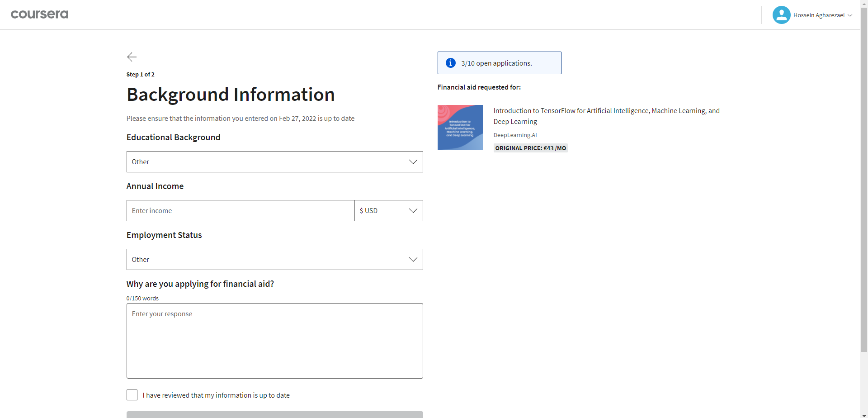Image resolution: width=868 pixels, height=418 pixels.
Task: Open the USD currency dropdown
Action: pyautogui.click(x=388, y=210)
